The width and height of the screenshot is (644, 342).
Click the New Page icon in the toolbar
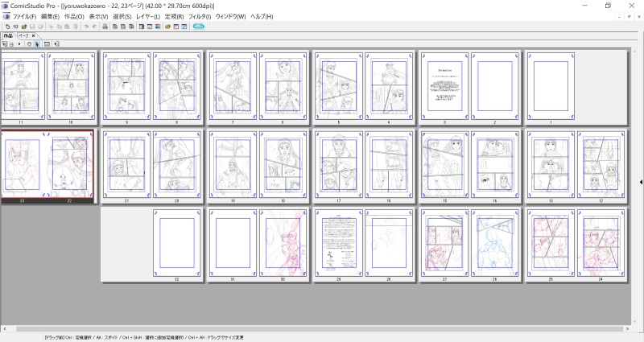click(7, 27)
